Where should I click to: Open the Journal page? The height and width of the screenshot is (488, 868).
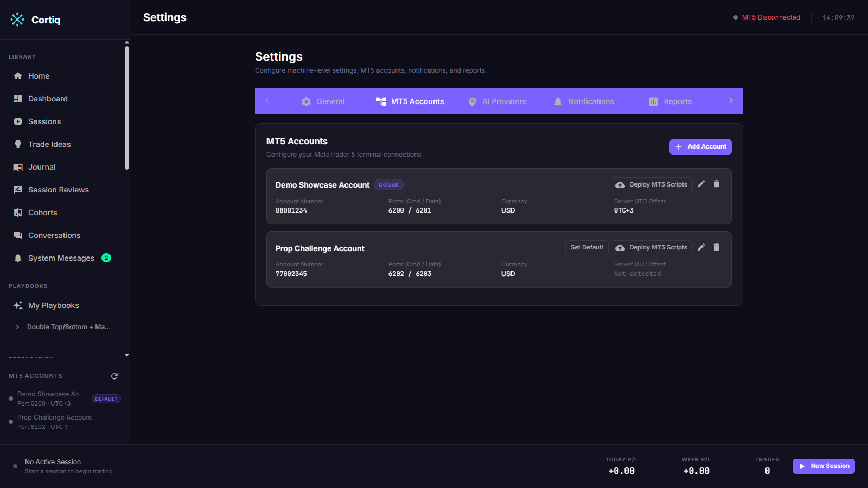(x=62, y=167)
